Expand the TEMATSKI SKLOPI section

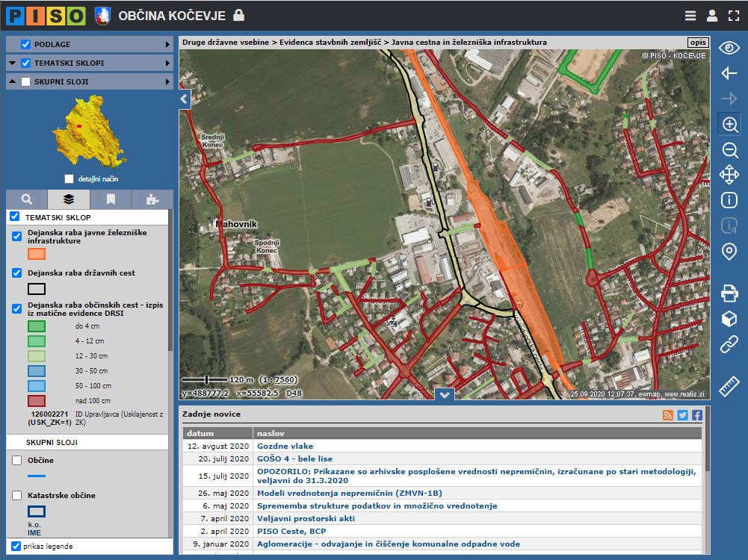click(167, 63)
